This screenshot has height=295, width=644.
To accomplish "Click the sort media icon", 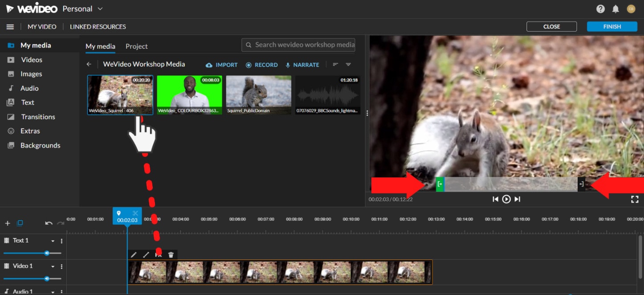I will click(x=335, y=65).
